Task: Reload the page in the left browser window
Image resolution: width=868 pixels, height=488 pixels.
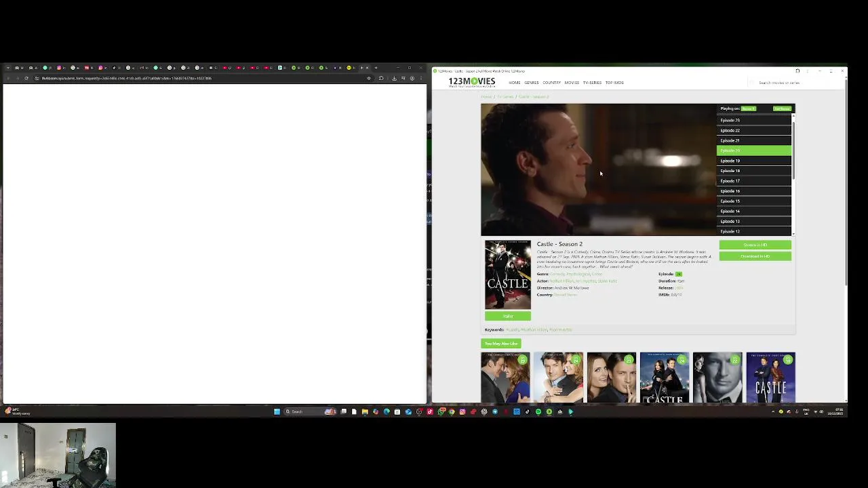Action: [x=26, y=78]
